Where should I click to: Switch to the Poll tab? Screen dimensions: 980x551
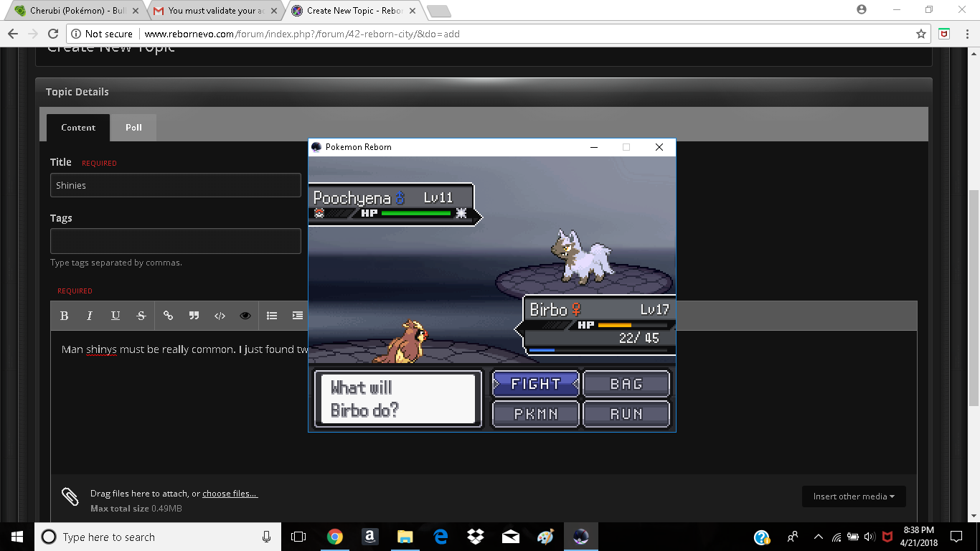coord(133,128)
